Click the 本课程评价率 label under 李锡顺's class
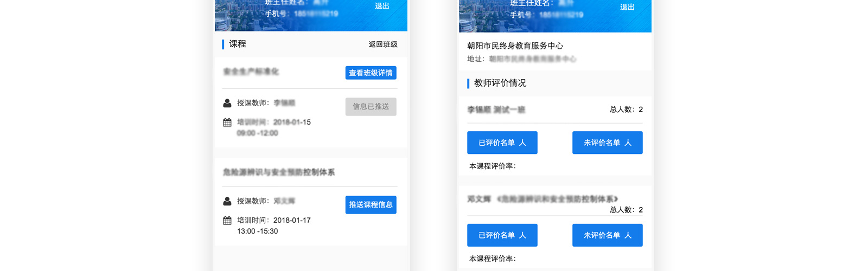This screenshot has width=868, height=271. tap(493, 166)
